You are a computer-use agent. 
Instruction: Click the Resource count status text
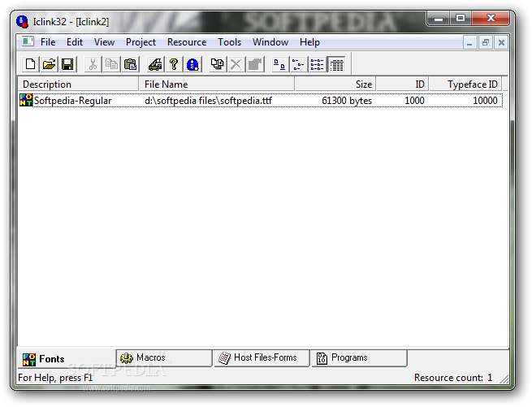[453, 378]
